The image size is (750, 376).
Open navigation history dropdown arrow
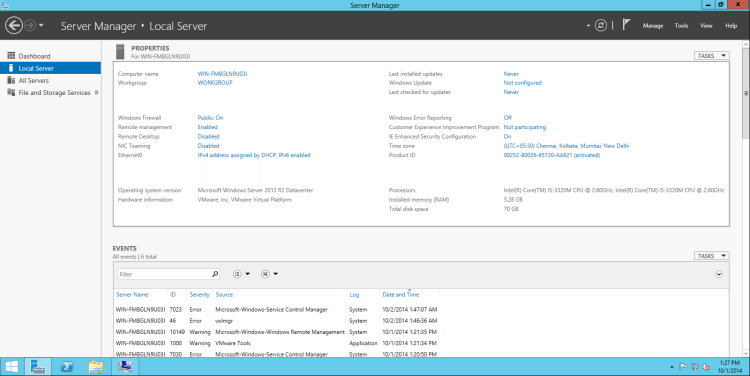coord(41,25)
